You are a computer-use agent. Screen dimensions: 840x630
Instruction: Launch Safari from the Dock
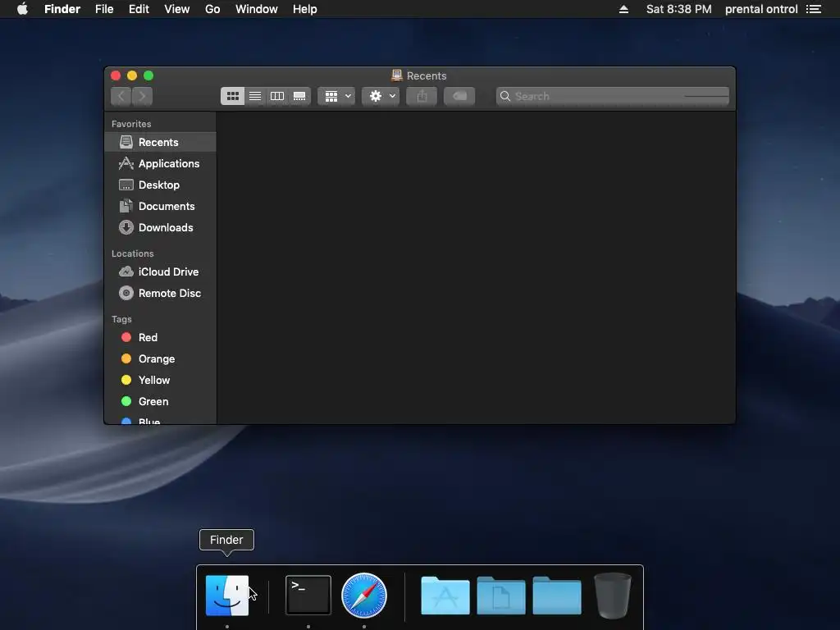coord(364,596)
